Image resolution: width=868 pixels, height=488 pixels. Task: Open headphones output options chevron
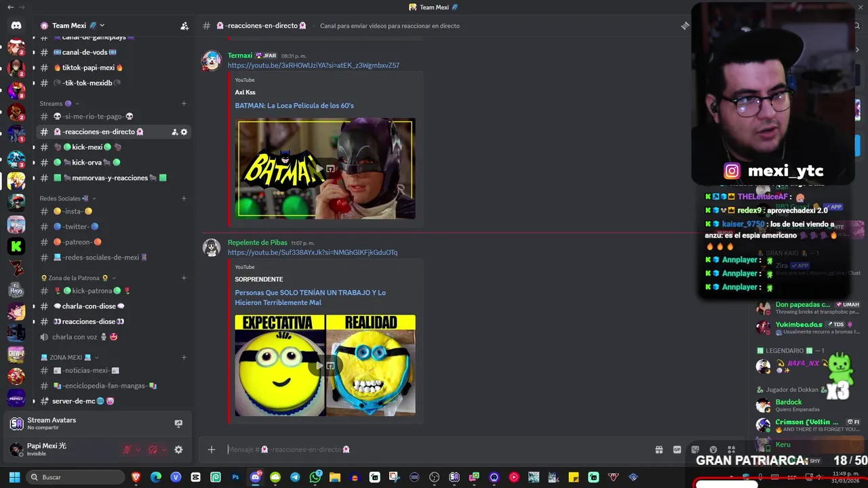tap(164, 449)
